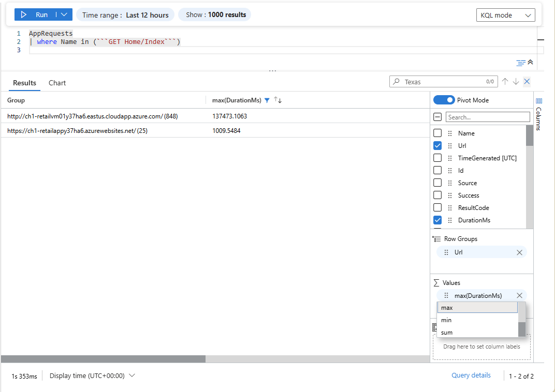The height and width of the screenshot is (392, 555).
Task: Open Display time (UTC+00:00) dropdown
Action: (92, 376)
